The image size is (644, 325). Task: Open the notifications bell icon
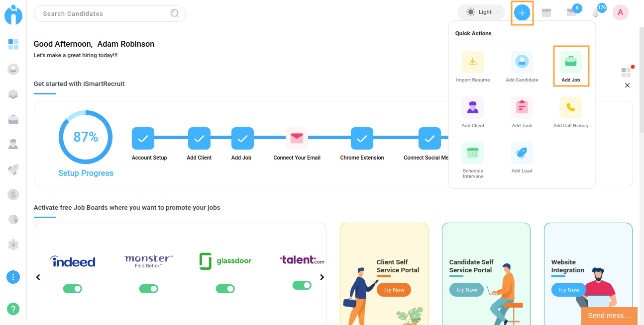(596, 13)
